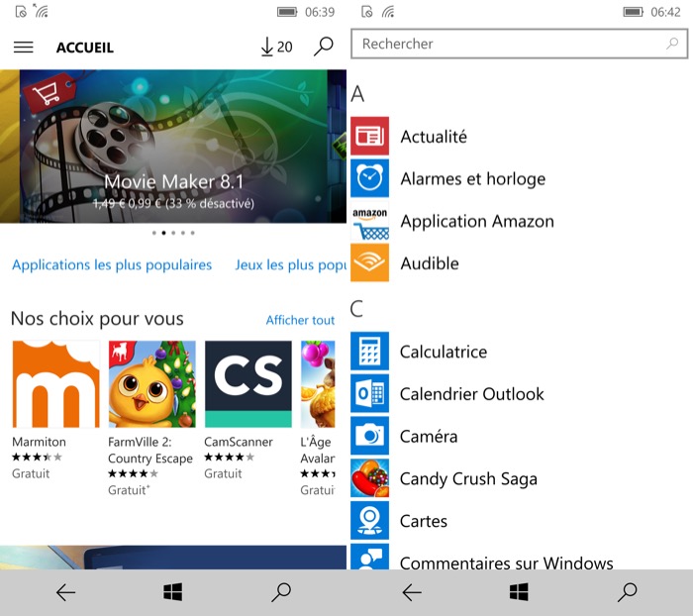
Task: Tap the Store search magnifier icon
Action: click(324, 46)
